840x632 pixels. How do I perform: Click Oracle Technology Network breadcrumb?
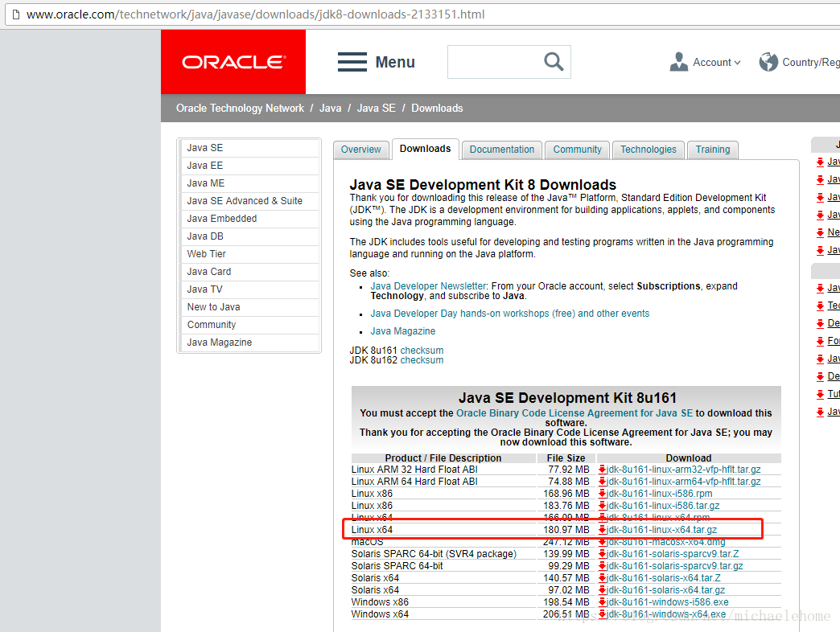(x=240, y=108)
